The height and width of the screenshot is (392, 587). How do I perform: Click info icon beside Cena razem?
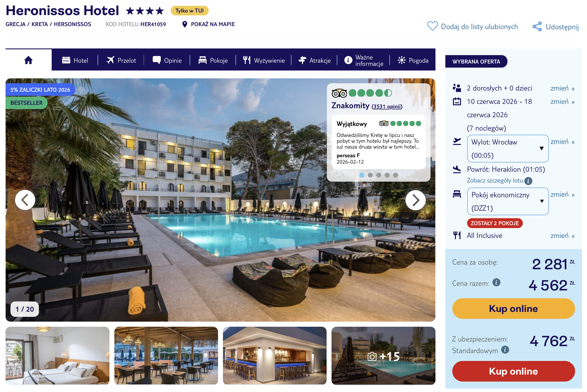(496, 282)
